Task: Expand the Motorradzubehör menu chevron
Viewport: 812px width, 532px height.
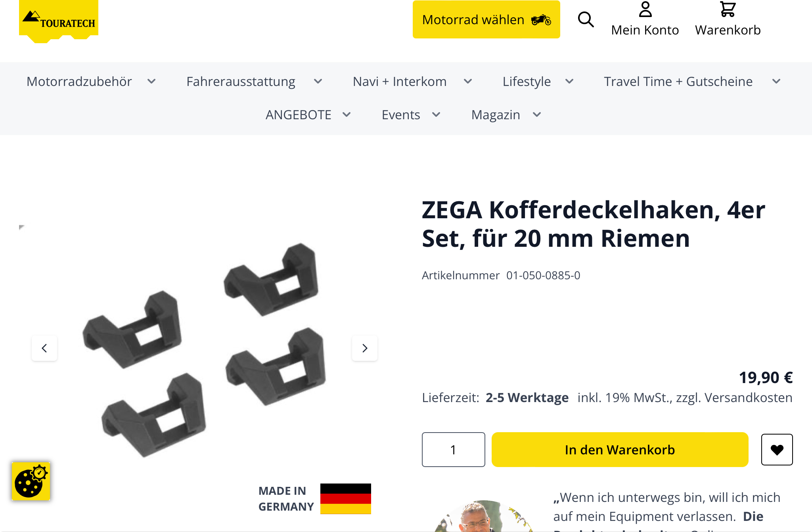Action: pyautogui.click(x=151, y=82)
